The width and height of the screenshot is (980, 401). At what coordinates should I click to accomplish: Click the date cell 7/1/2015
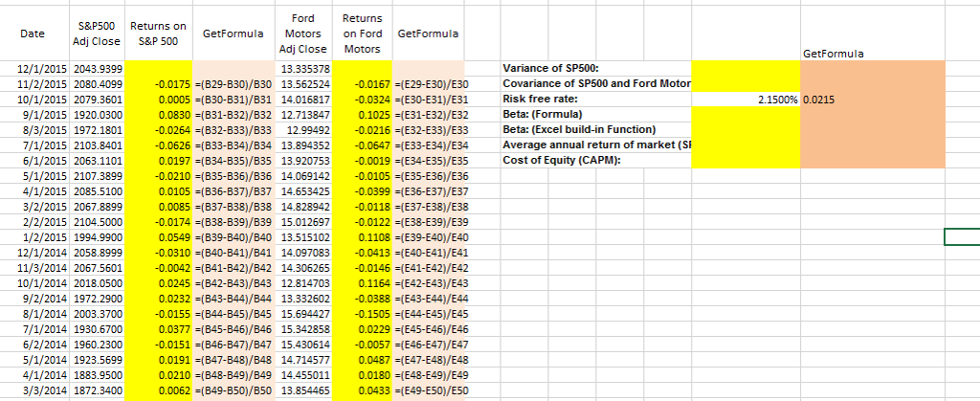coord(36,145)
